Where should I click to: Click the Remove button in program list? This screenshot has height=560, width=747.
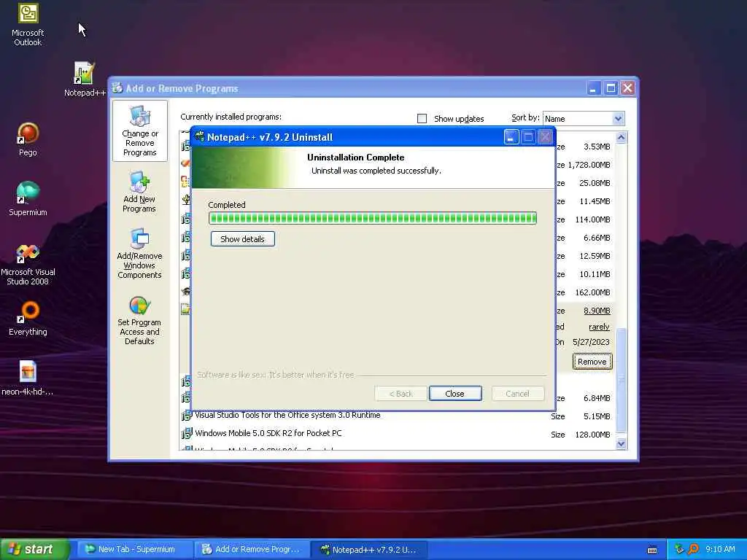click(x=592, y=362)
